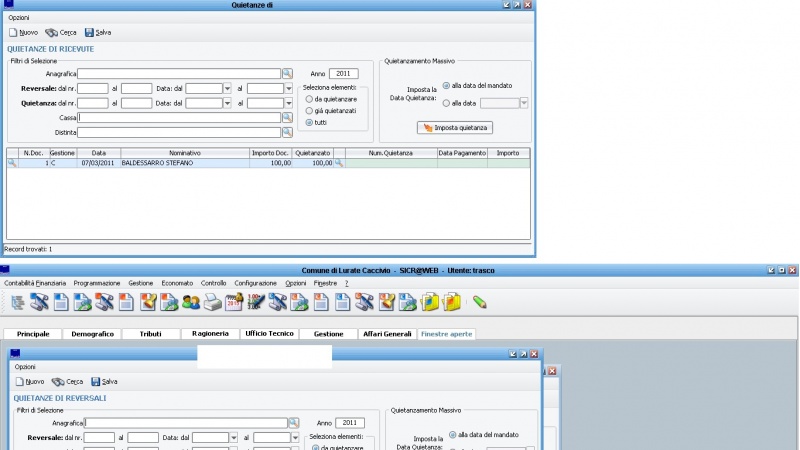Open the Contabilità Finanziaria menu

pyautogui.click(x=35, y=283)
